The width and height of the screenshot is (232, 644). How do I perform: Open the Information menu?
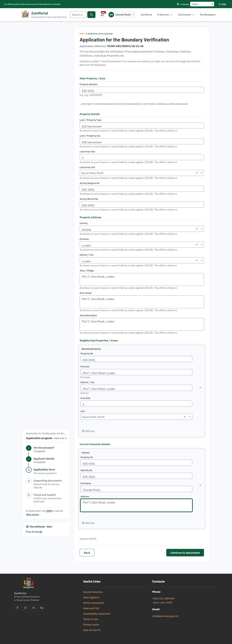[186, 14]
